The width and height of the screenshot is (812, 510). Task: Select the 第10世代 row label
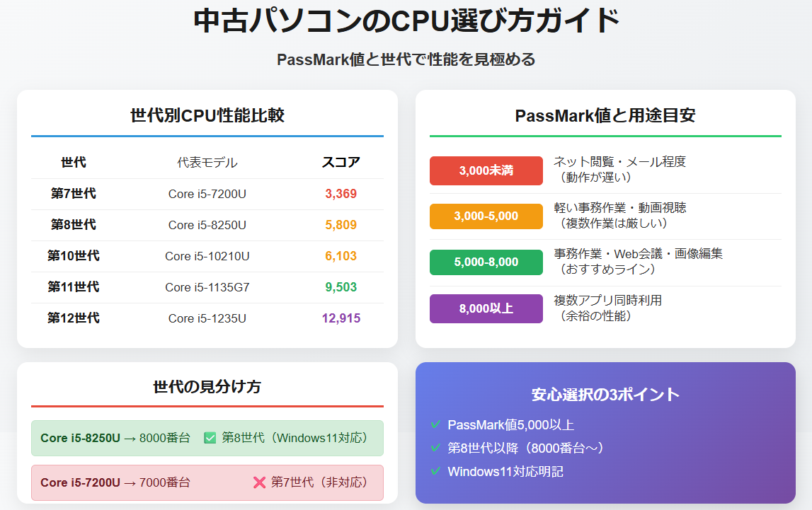pyautogui.click(x=74, y=255)
